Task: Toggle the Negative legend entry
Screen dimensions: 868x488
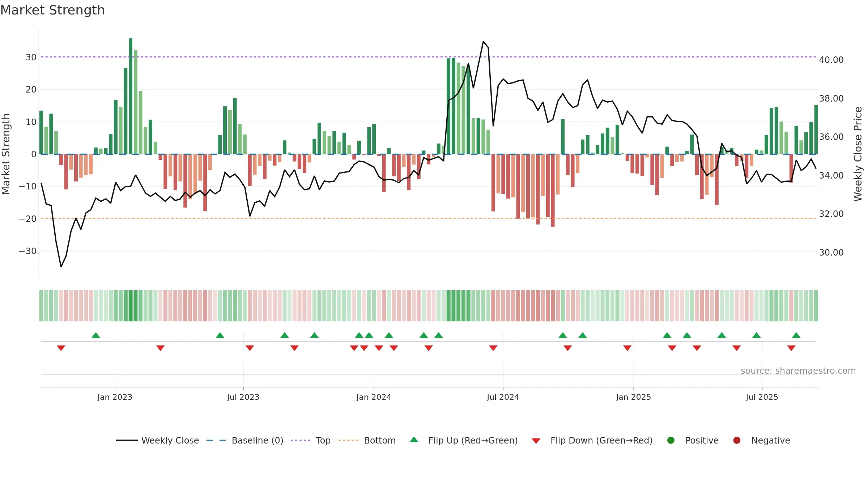Action: point(761,440)
